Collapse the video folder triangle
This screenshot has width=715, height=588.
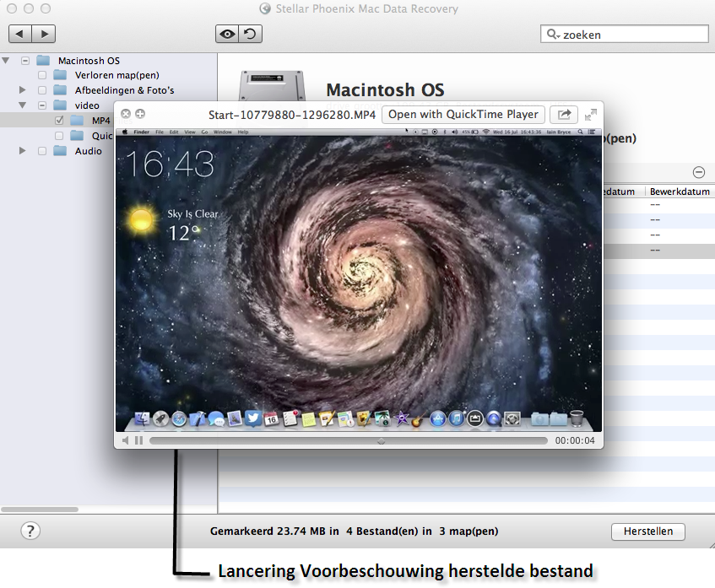[22, 105]
